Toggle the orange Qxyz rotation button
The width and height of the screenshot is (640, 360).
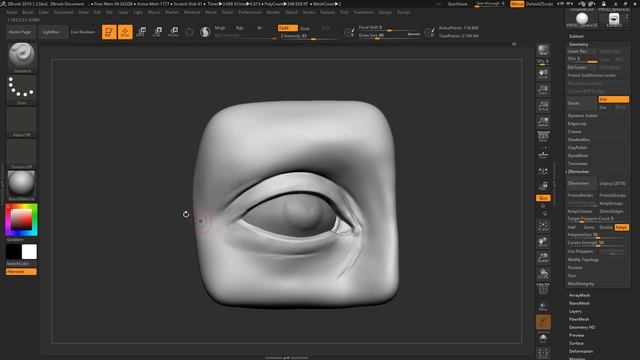pos(543,198)
